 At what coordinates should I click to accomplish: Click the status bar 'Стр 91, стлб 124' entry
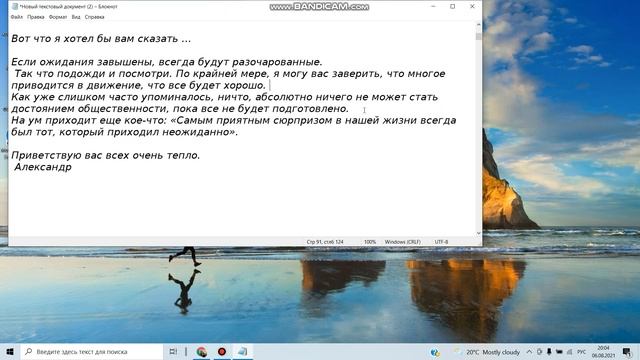coord(325,242)
